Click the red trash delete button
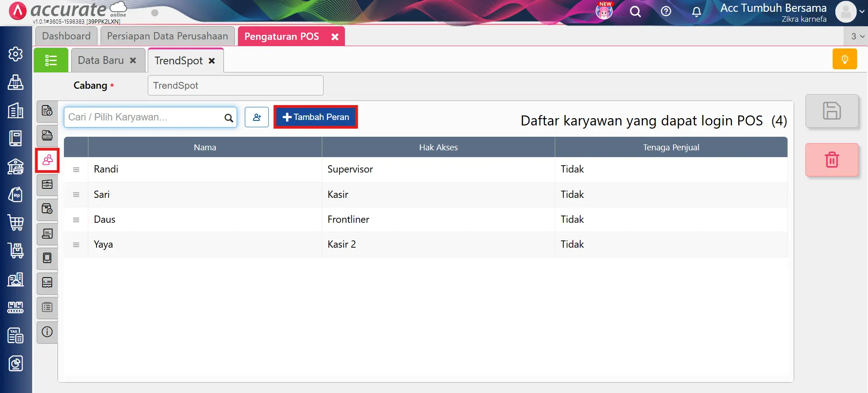 point(832,160)
